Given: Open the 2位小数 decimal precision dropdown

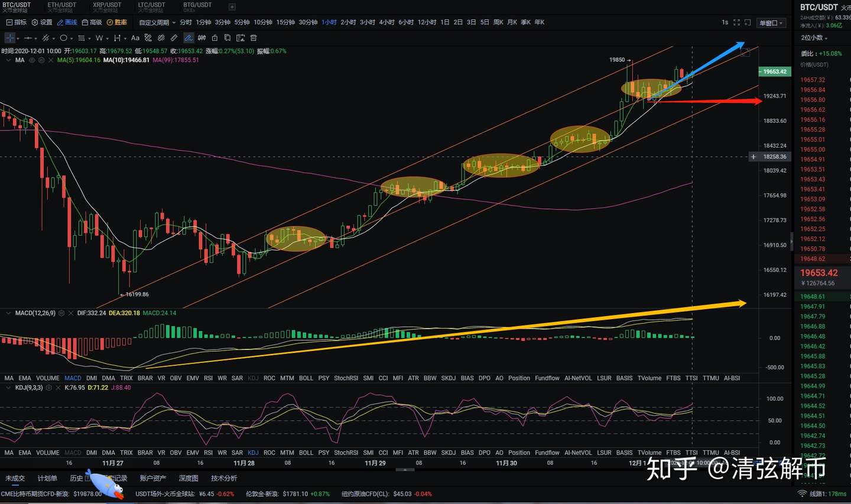Looking at the screenshot, I should pyautogui.click(x=814, y=38).
